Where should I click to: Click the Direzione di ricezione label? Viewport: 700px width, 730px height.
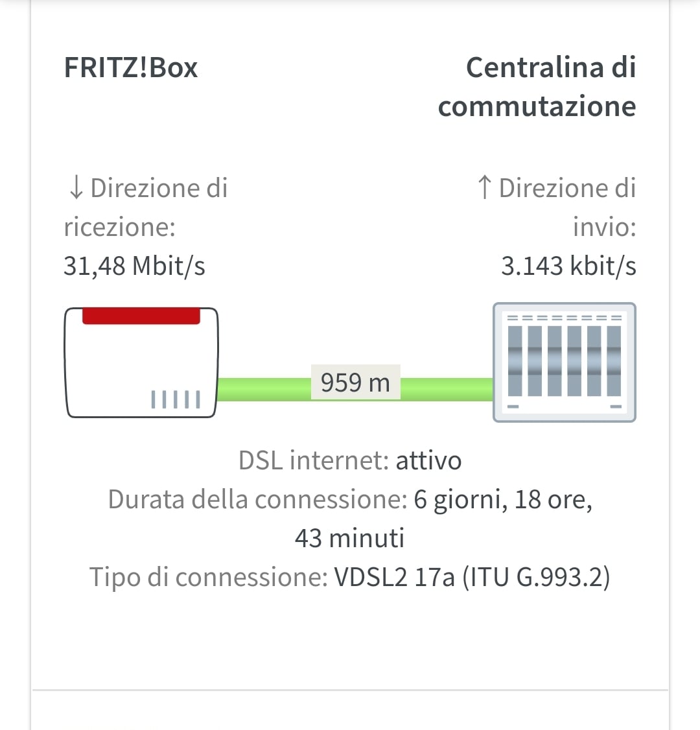pos(146,207)
